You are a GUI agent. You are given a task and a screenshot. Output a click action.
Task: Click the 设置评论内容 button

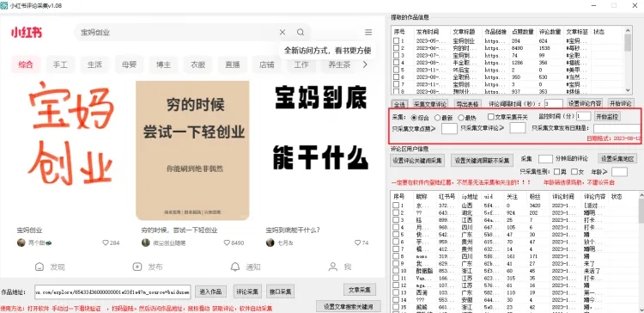pos(585,103)
